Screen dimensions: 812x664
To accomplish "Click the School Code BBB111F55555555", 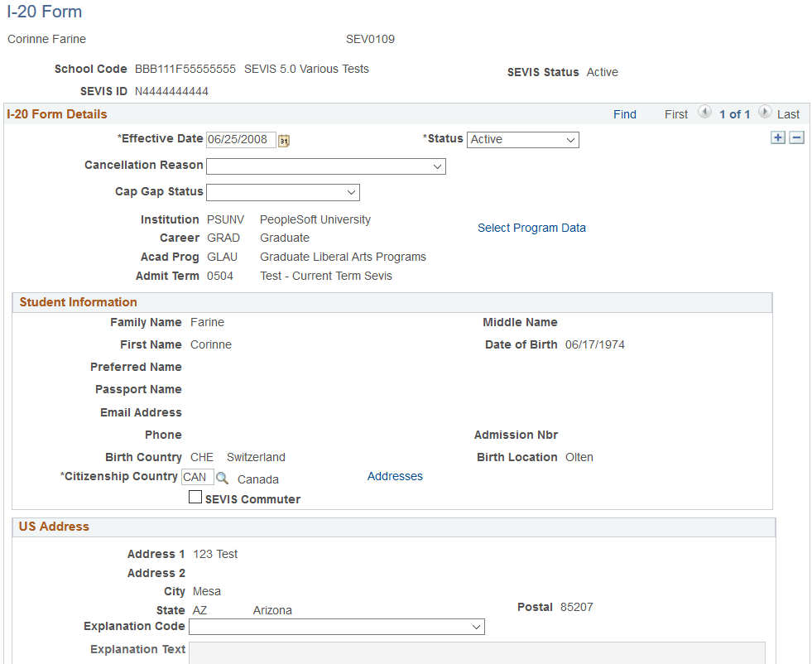I will click(x=185, y=69).
